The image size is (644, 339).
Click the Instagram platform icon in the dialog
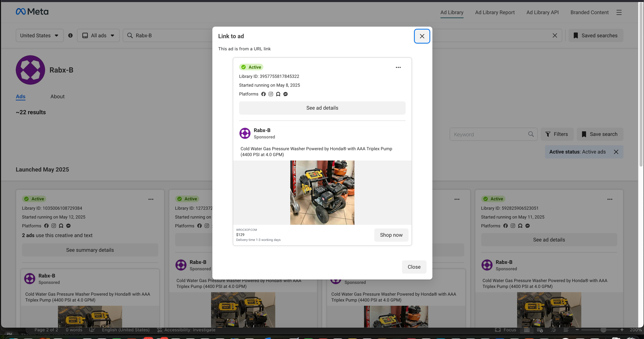click(x=270, y=94)
